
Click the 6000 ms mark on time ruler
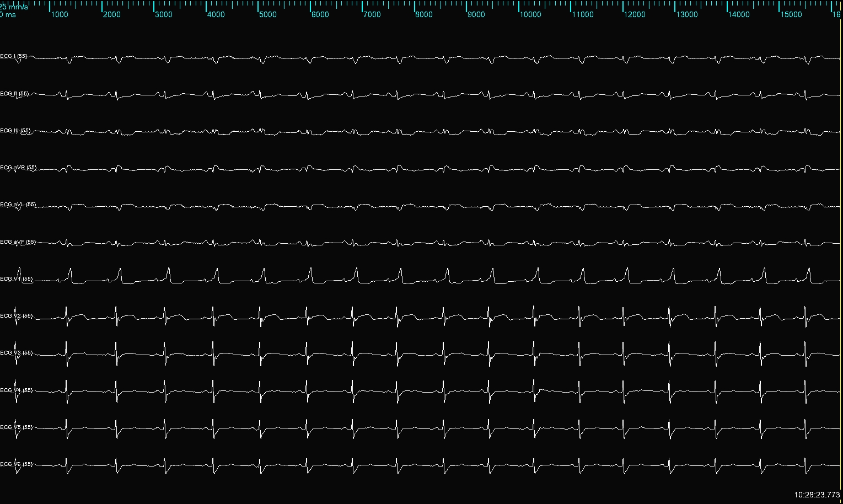point(320,14)
